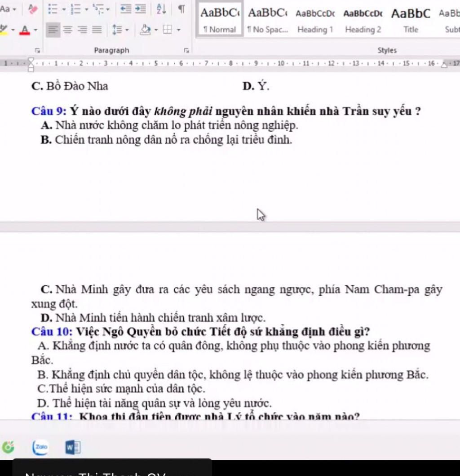The image size is (460, 476).
Task: Toggle Justify paragraph alignment
Action: (x=97, y=30)
